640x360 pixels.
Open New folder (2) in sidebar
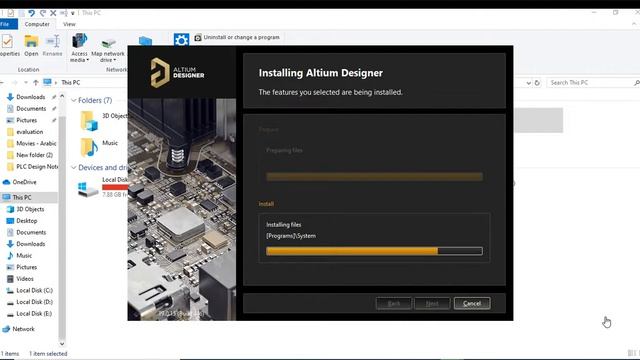pos(34,155)
